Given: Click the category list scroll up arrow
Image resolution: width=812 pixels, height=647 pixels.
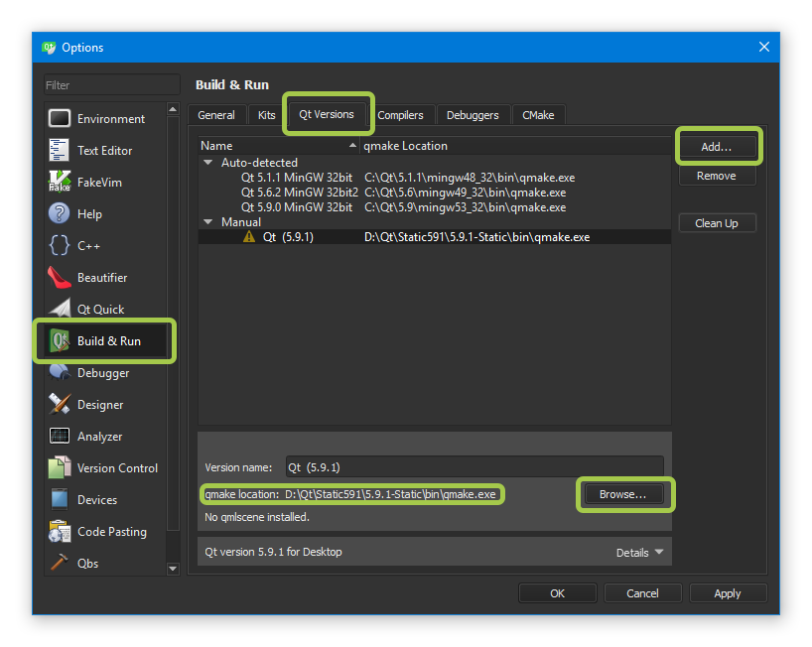Looking at the screenshot, I should coord(173,109).
